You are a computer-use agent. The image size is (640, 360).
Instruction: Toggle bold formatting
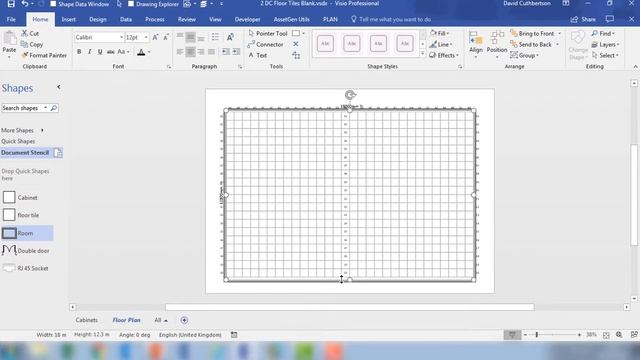pyautogui.click(x=79, y=52)
